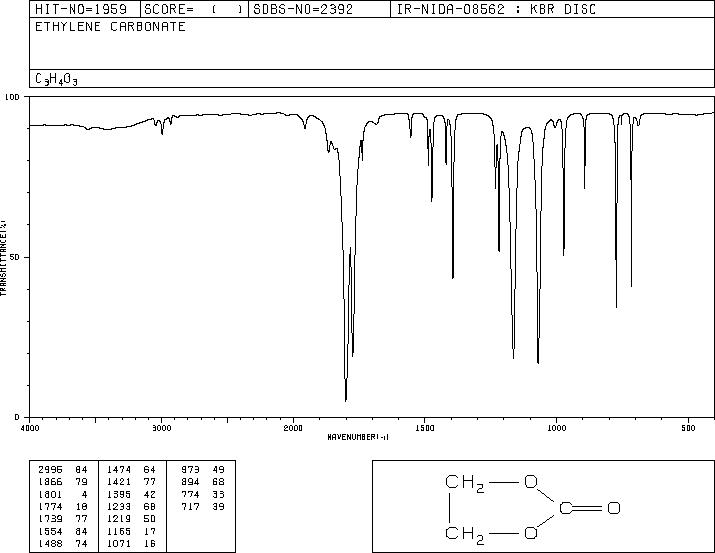Click the 2000 label on the wavenumber axis
715x553 pixels.
pos(293,428)
